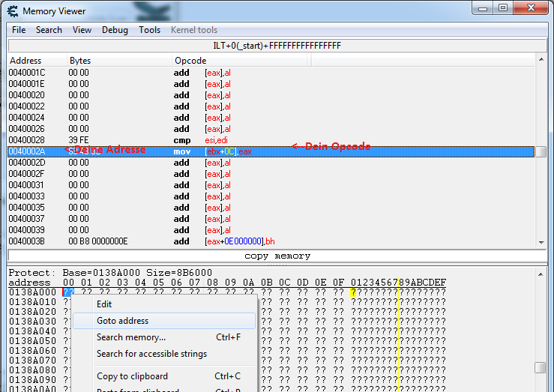Click the Opcode column header

click(x=190, y=61)
